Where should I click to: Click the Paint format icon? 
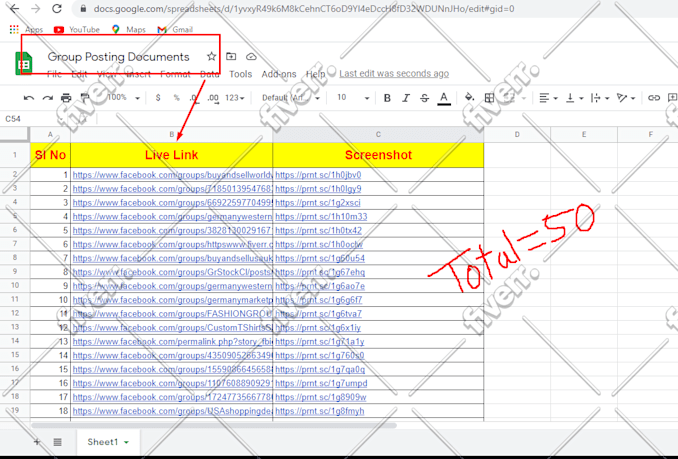[x=85, y=98]
